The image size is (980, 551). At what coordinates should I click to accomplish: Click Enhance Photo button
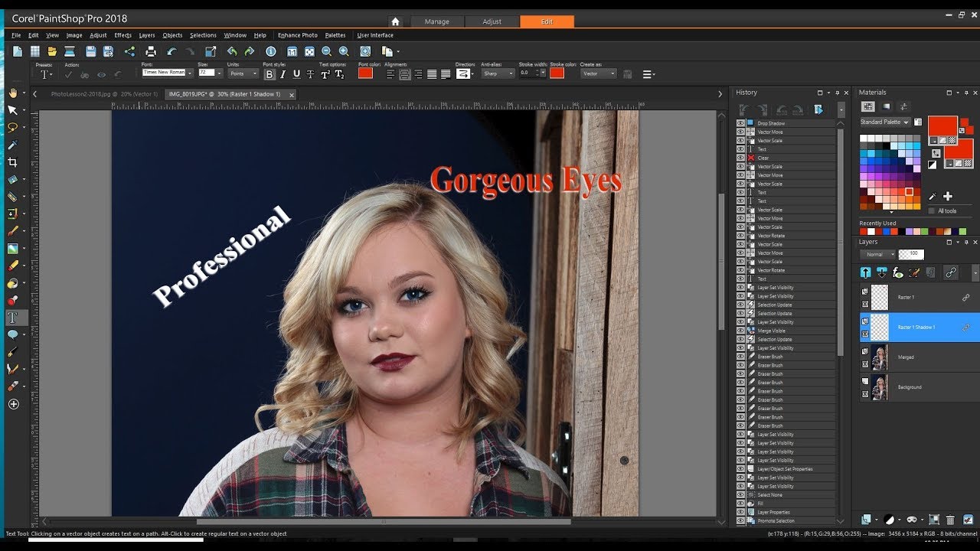(298, 35)
